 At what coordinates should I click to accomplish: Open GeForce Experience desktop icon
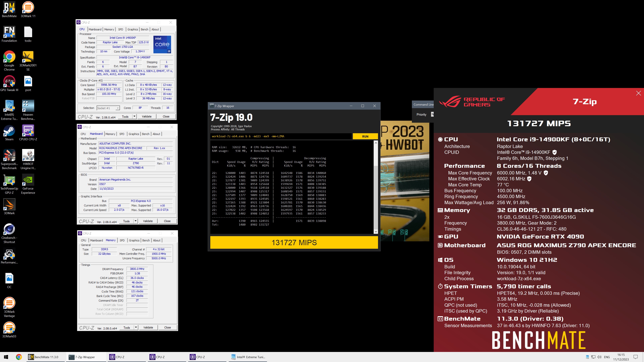click(28, 184)
